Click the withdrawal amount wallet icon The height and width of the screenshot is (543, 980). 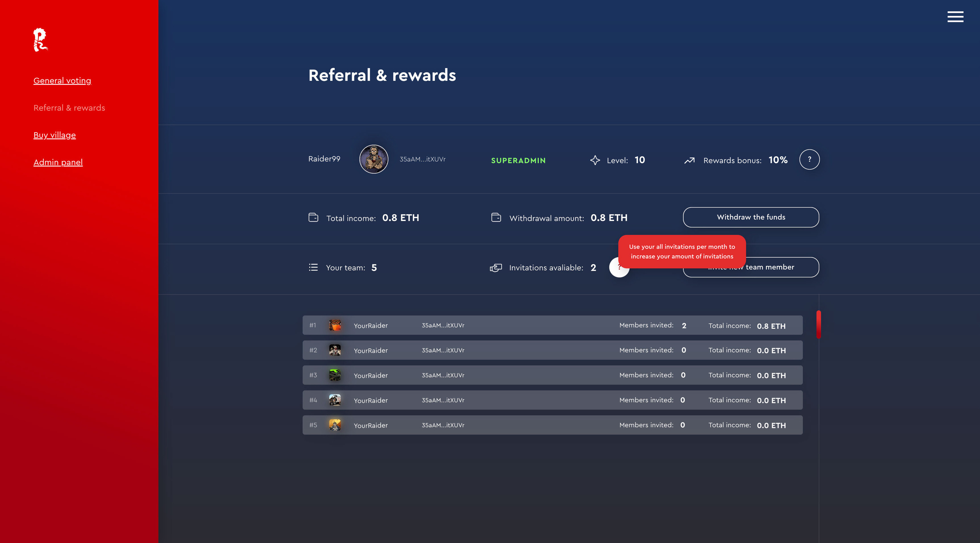[x=496, y=218]
